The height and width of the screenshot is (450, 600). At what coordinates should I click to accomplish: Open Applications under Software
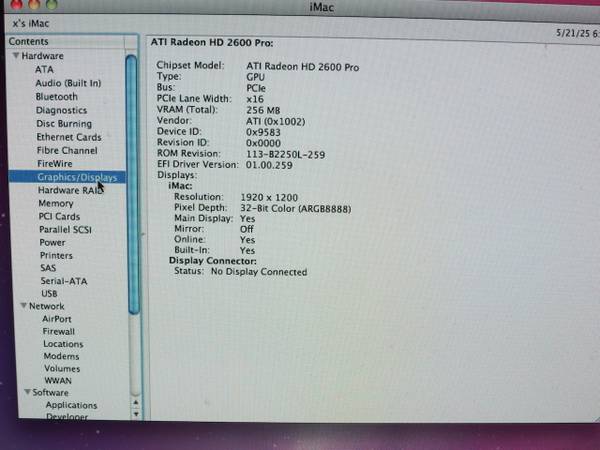(71, 405)
